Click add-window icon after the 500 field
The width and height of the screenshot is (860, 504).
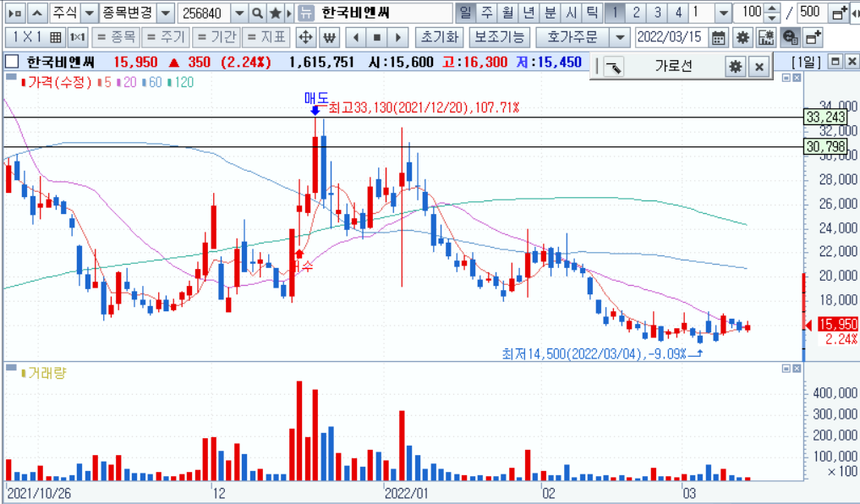[839, 13]
